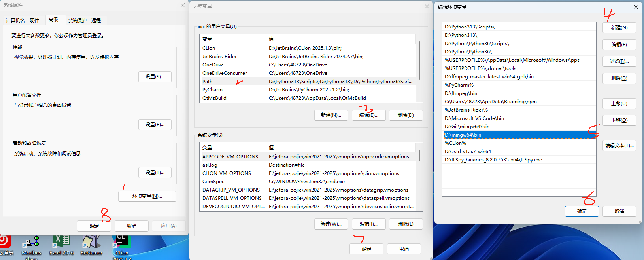Image resolution: width=644 pixels, height=260 pixels.
Task: Select the %PyCharm% path entry
Action: 519,85
